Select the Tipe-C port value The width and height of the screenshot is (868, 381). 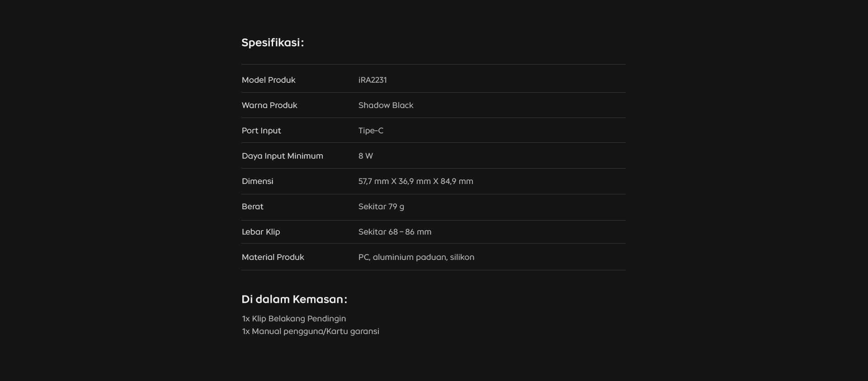point(370,131)
